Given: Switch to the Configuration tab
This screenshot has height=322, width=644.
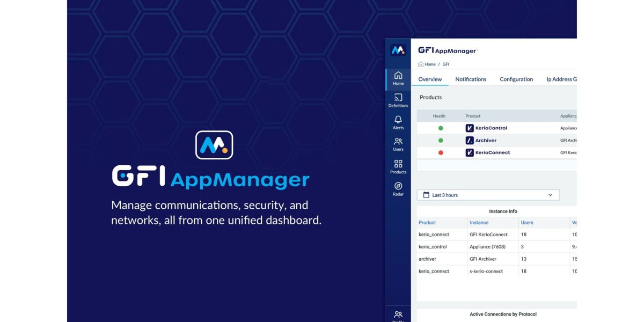Looking at the screenshot, I should coord(516,79).
